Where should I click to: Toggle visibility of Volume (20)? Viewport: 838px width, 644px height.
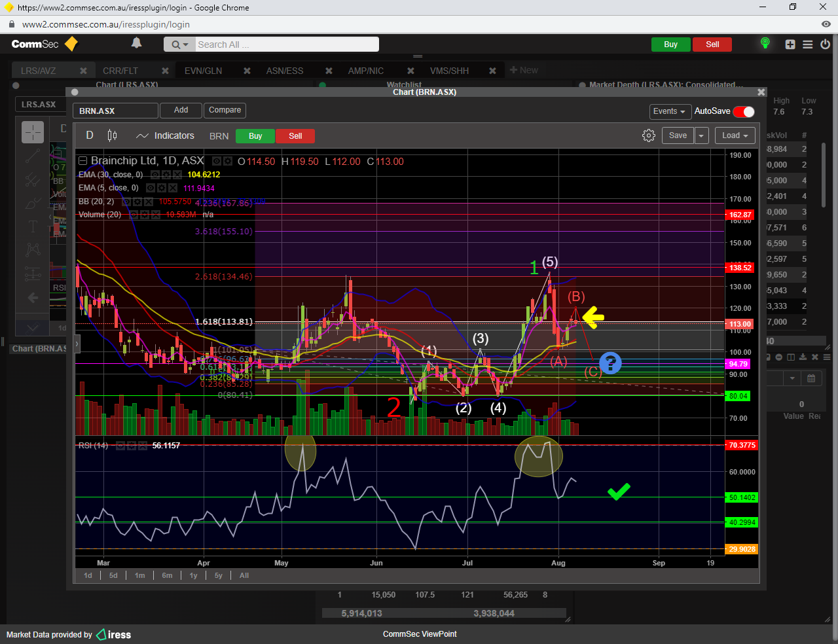tap(134, 215)
